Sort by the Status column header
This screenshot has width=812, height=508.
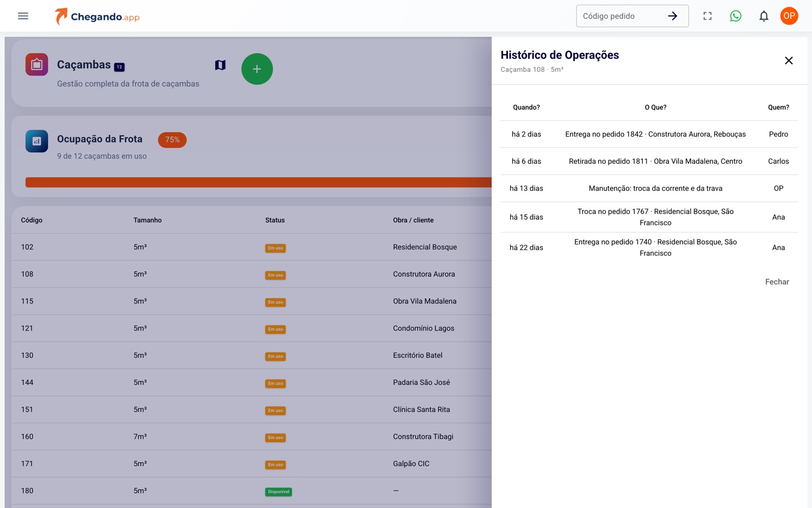275,220
